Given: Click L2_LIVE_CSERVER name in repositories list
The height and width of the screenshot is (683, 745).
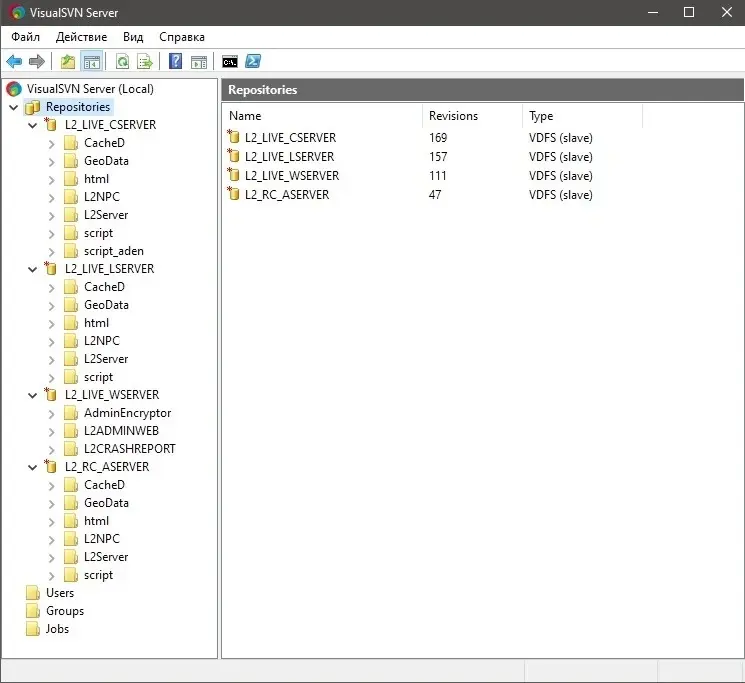Looking at the screenshot, I should click(x=290, y=138).
